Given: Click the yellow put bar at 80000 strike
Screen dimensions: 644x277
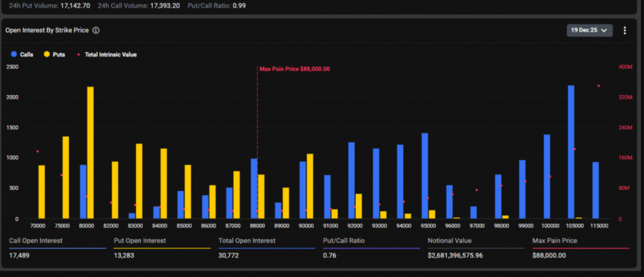Looking at the screenshot, I should (x=91, y=153).
